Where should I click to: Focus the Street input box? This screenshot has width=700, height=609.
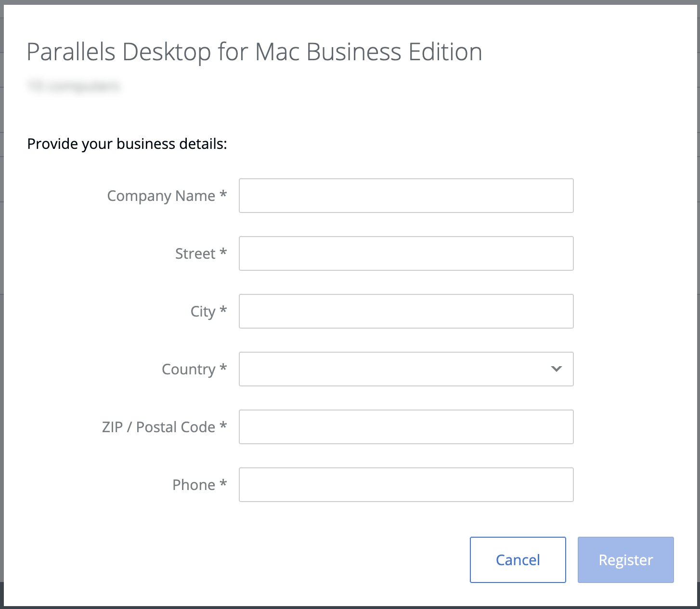tap(406, 253)
